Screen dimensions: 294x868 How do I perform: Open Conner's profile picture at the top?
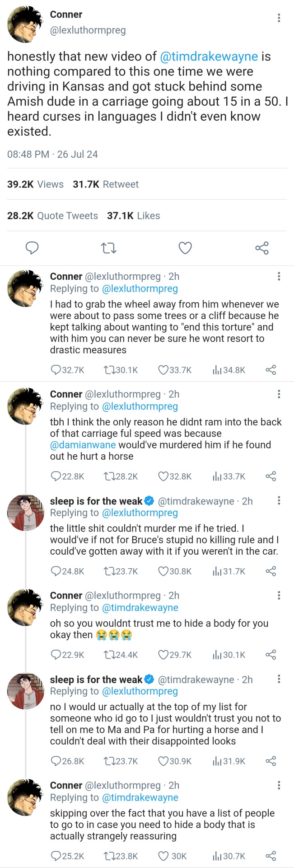pyautogui.click(x=26, y=25)
